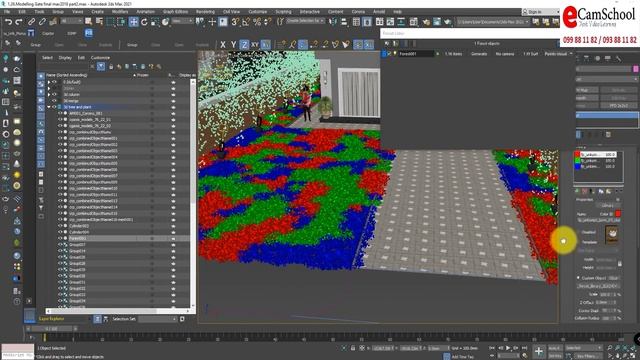The width and height of the screenshot is (640, 360).
Task: Toggle visibility eye of 3d column layer
Action: click(54, 94)
